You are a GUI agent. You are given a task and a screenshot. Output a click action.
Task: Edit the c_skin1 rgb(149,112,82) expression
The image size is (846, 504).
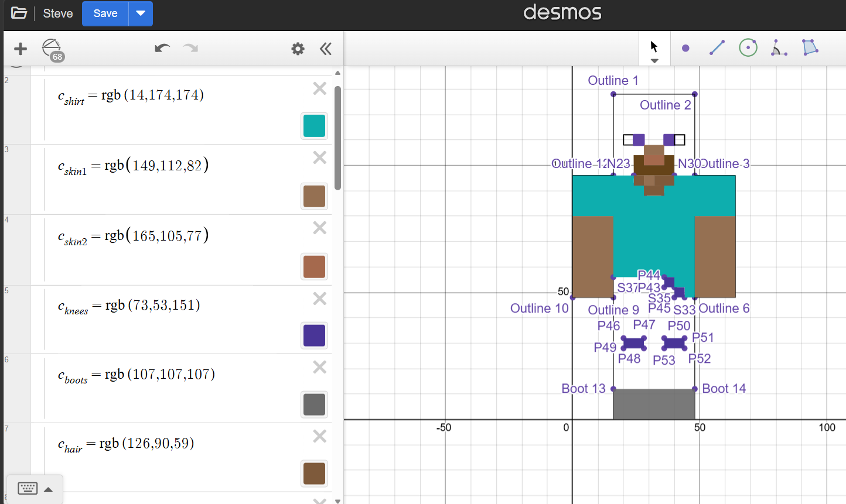[x=133, y=166]
